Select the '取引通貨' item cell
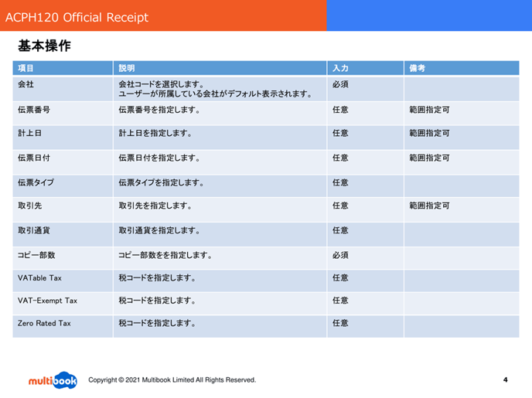The height and width of the screenshot is (398, 532). click(x=63, y=235)
